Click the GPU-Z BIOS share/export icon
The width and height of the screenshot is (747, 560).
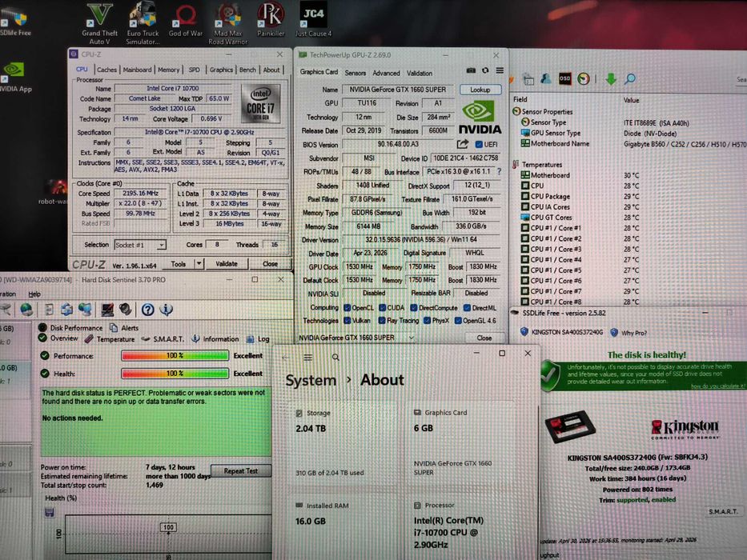(463, 144)
